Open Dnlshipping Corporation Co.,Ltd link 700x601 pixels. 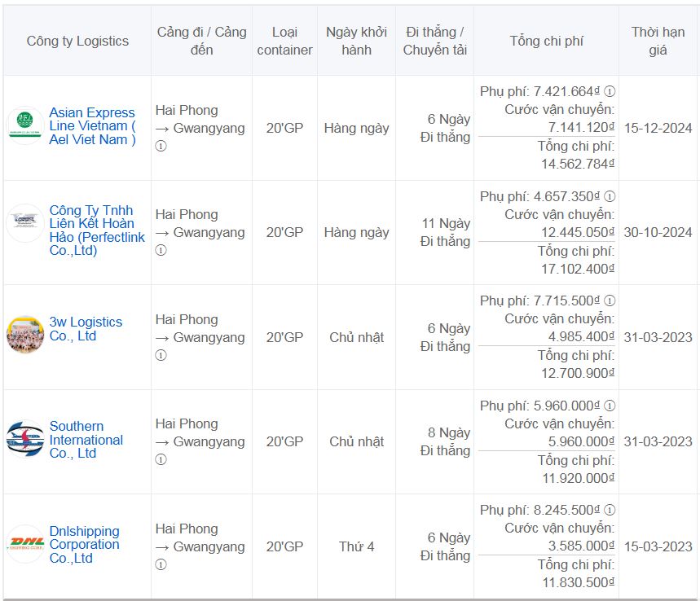click(x=84, y=544)
